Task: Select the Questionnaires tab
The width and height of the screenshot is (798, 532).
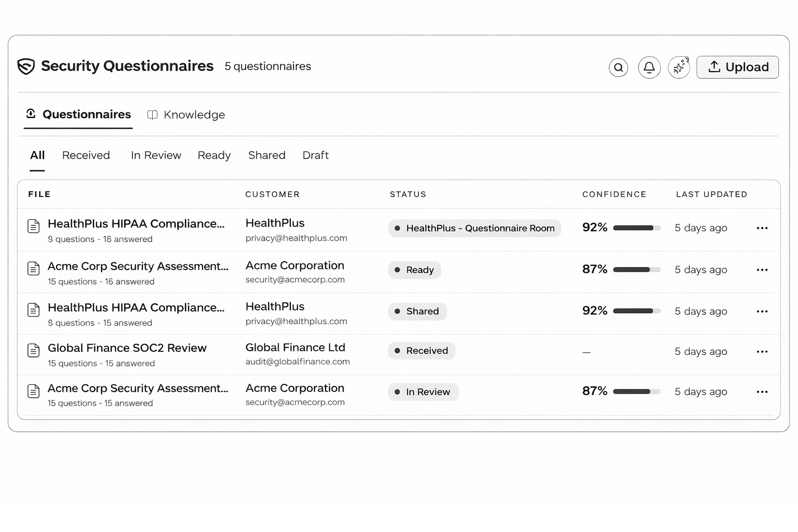Action: [x=86, y=114]
